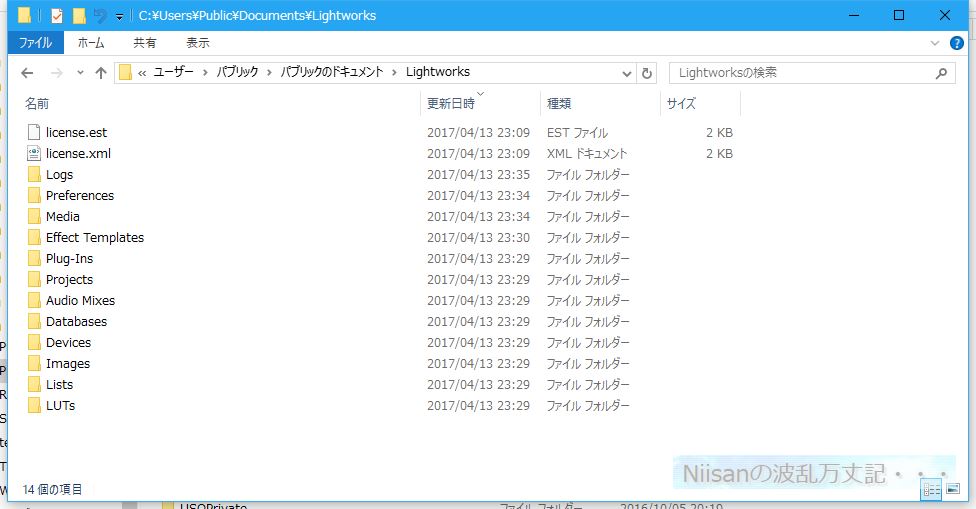Select the Images folder icon
976x509 pixels.
pos(34,363)
